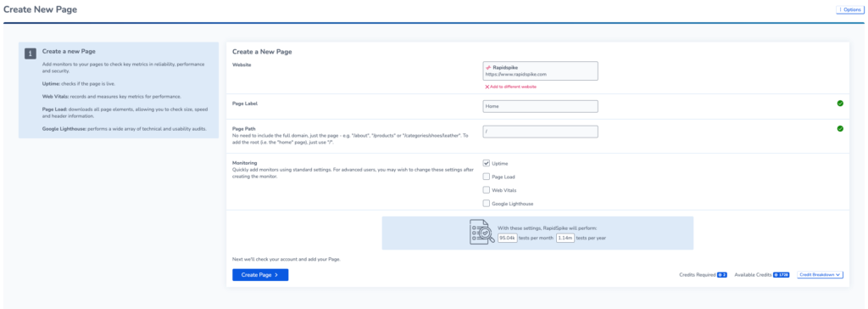Screen dimensions: 868x309
Task: Expand the Credit Breakdown dropdown
Action: [x=820, y=274]
